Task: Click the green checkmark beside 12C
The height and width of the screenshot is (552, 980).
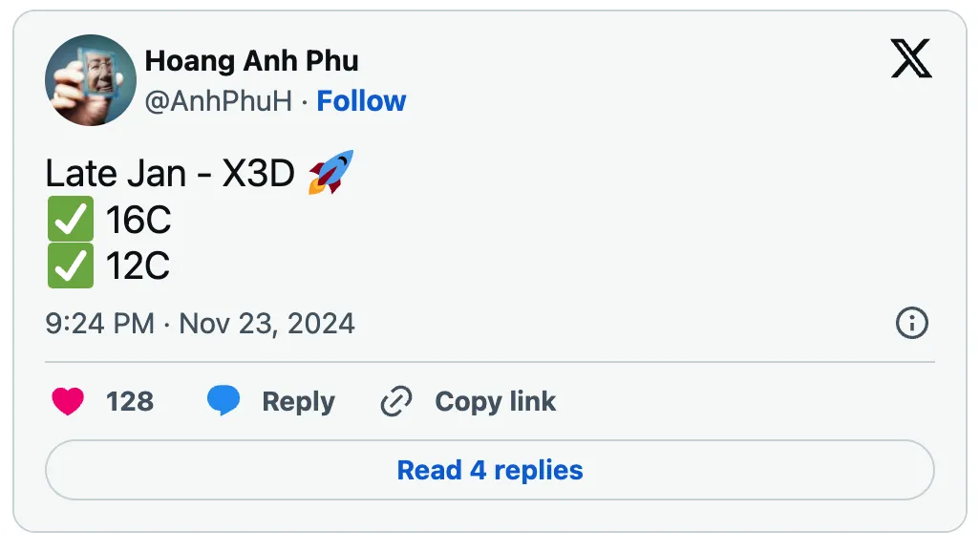Action: point(71,265)
